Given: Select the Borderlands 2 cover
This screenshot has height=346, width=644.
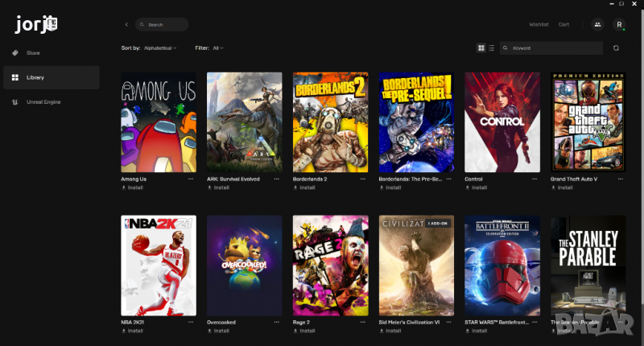Looking at the screenshot, I should pos(330,122).
